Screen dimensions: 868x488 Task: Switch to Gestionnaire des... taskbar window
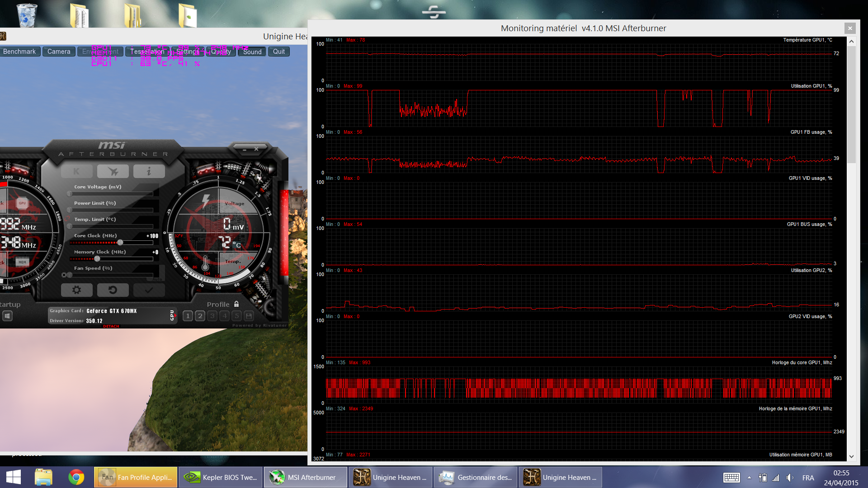(476, 477)
